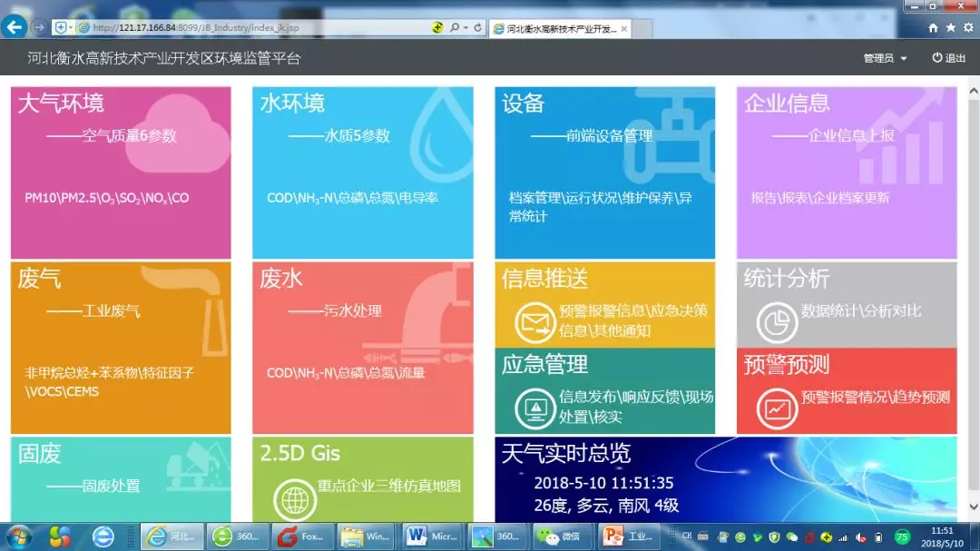Open the 大气环境 air quality tile
This screenshot has height=551, width=980.
tap(121, 172)
